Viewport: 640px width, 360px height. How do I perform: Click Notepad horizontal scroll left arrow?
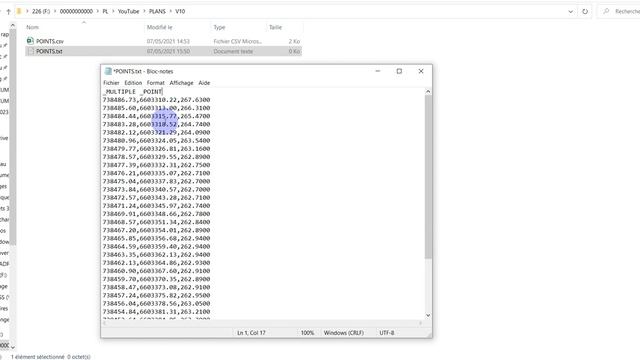pos(104,323)
